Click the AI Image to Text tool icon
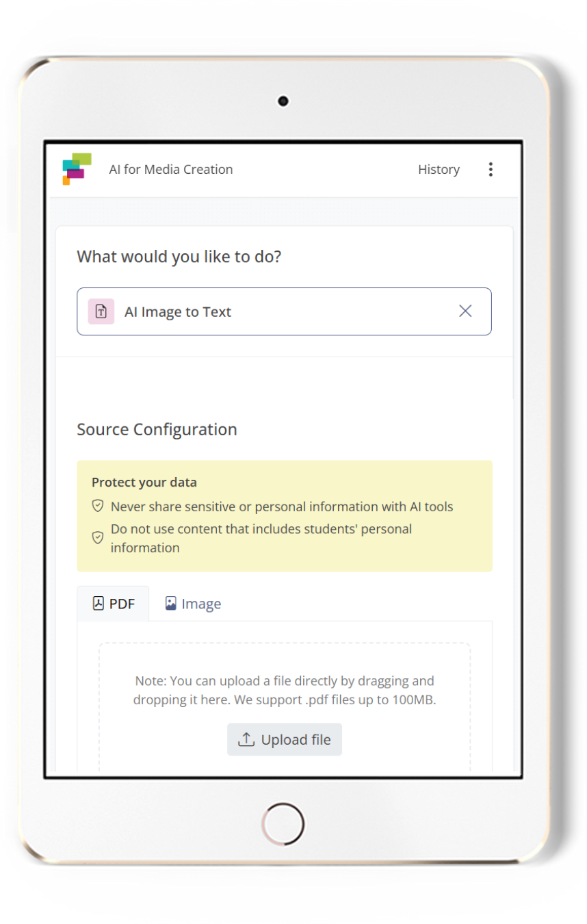 [x=100, y=311]
